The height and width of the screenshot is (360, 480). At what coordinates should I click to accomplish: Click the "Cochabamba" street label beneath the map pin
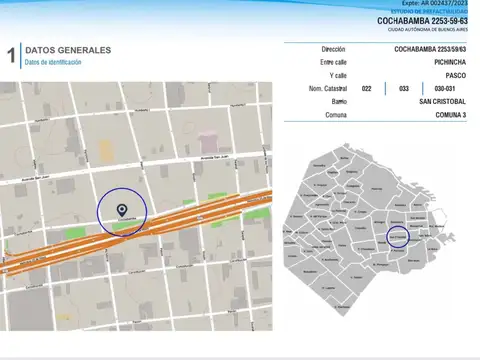pyautogui.click(x=127, y=219)
